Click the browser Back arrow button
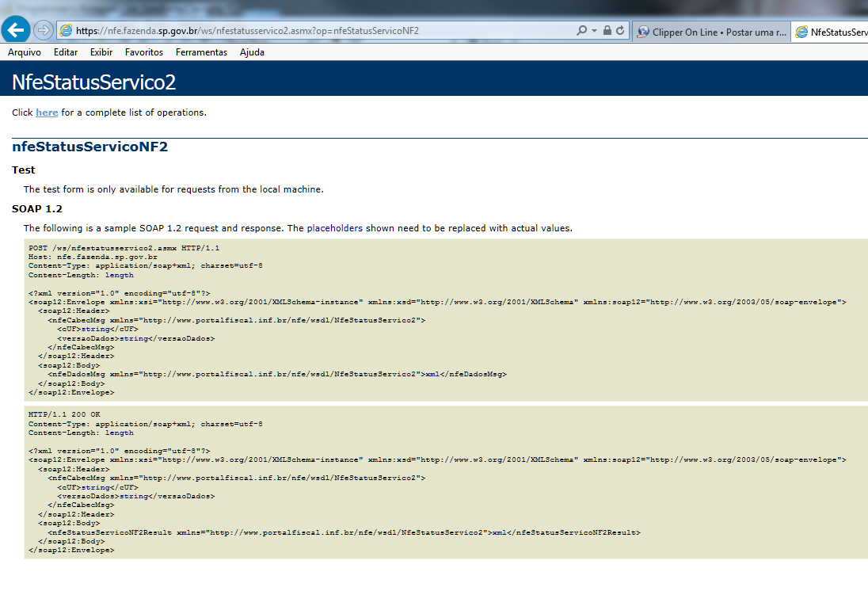This screenshot has height=591, width=868. (x=16, y=30)
